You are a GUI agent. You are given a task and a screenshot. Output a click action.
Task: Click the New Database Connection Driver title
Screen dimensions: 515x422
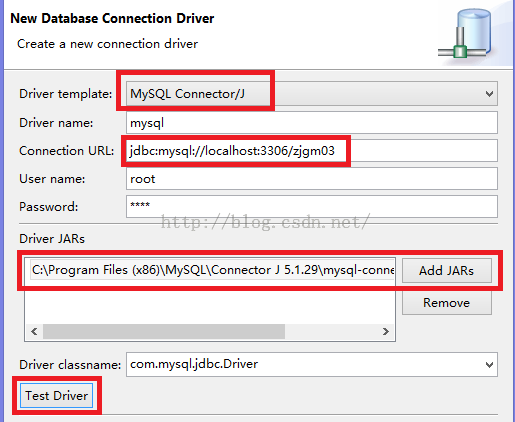point(112,18)
